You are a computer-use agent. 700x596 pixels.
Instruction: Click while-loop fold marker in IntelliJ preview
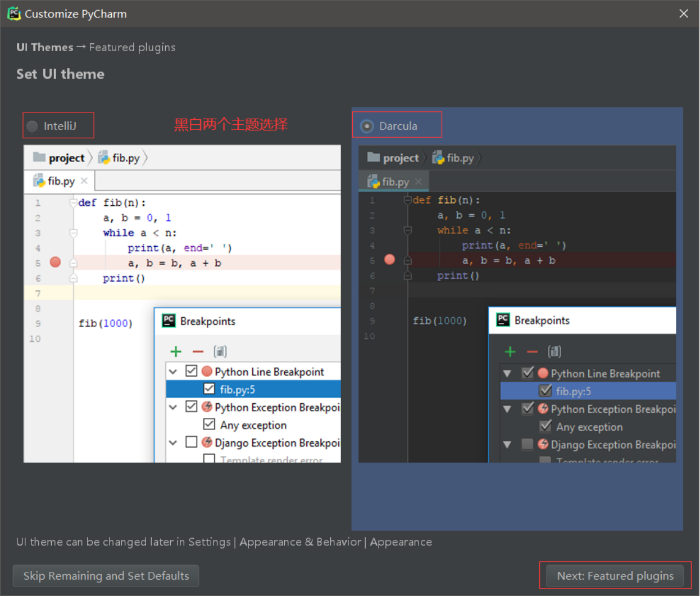(x=73, y=233)
